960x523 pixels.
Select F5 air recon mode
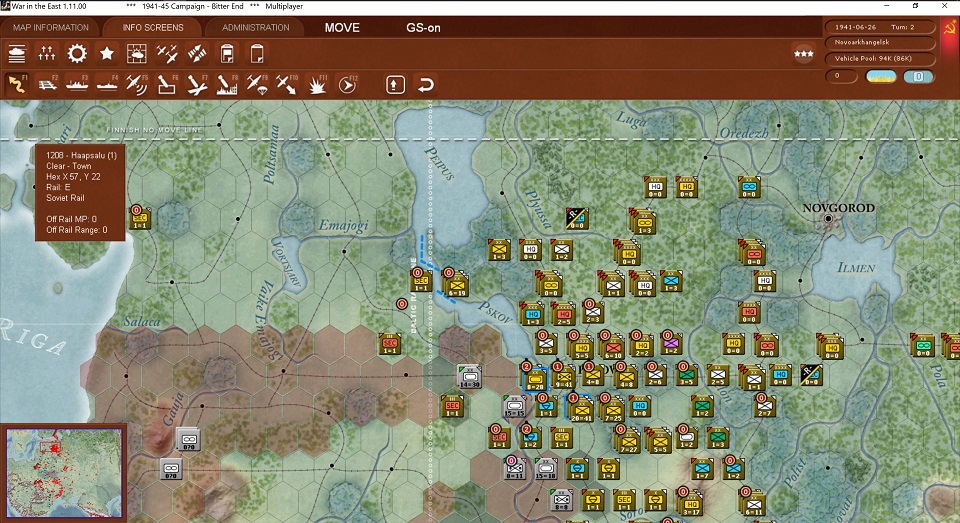137,84
